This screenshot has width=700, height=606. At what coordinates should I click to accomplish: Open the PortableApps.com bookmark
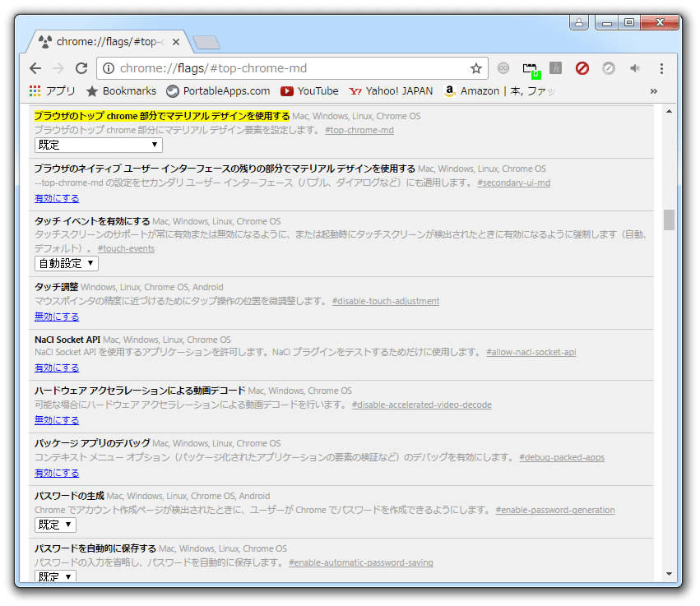click(x=218, y=91)
